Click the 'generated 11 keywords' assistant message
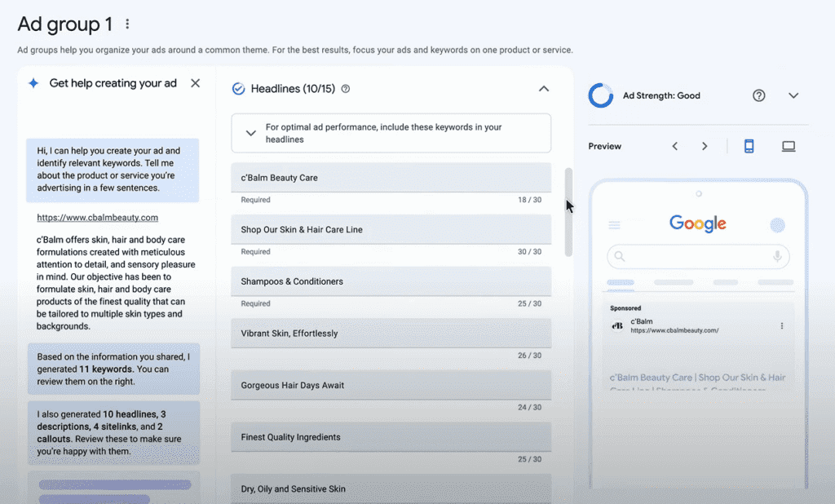835x504 pixels. 114,369
